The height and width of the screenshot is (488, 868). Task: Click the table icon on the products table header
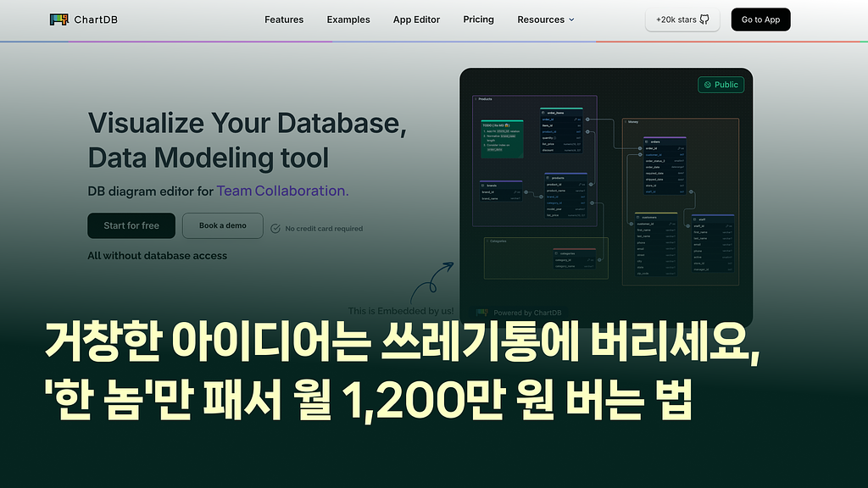tap(547, 178)
